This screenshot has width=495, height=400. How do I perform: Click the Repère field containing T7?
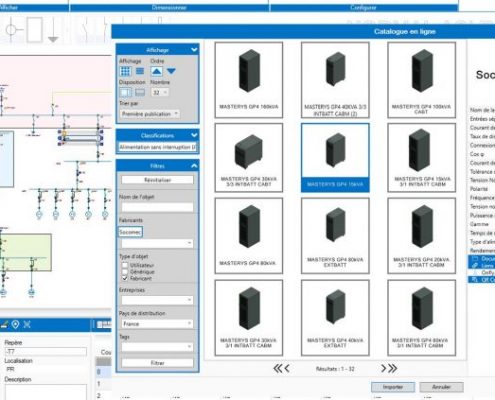point(46,351)
